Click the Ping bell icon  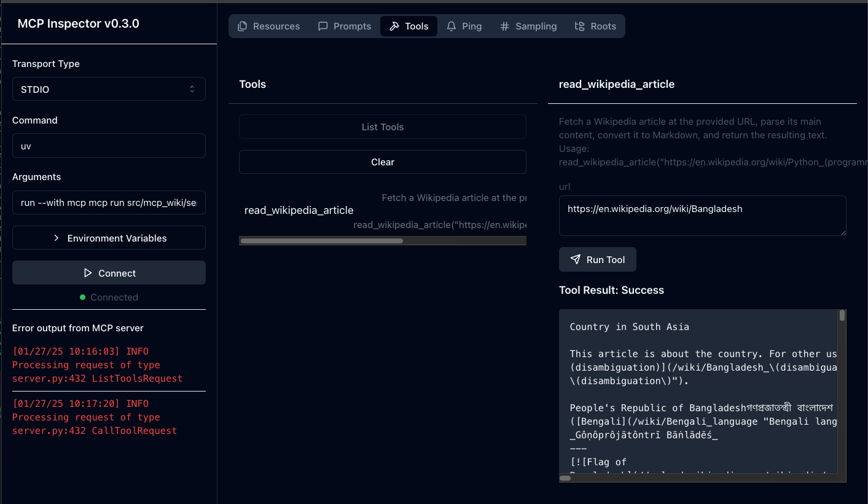coord(450,26)
